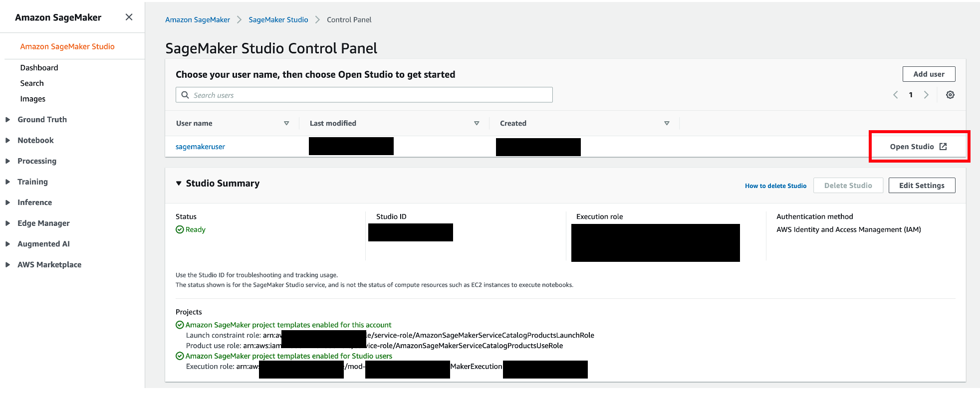
Task: Go to next page of users
Action: pyautogui.click(x=926, y=95)
